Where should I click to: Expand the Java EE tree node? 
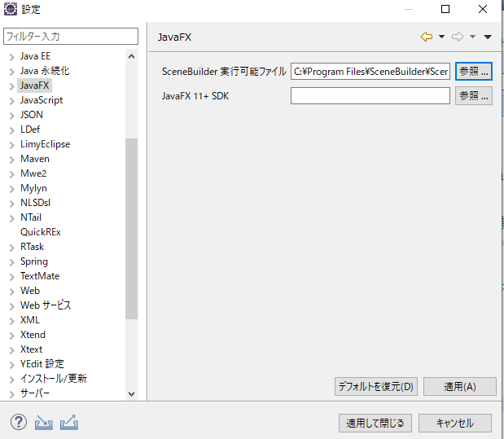pyautogui.click(x=12, y=57)
